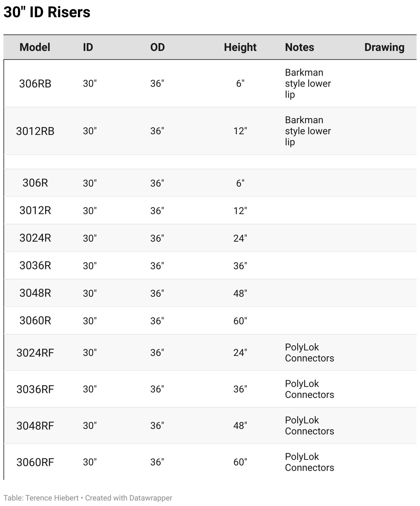Click PolyLok Connectors note in 3060RF row

(309, 462)
